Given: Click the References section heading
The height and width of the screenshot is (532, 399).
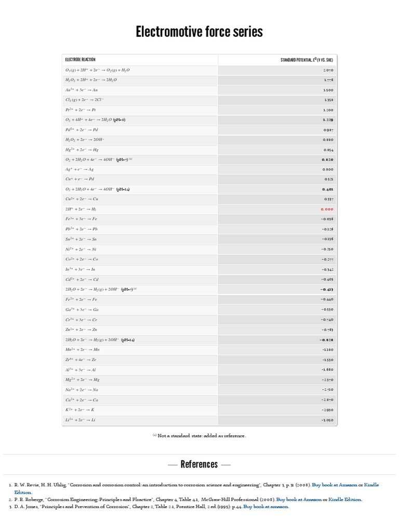Looking at the screenshot, I should tap(199, 464).
